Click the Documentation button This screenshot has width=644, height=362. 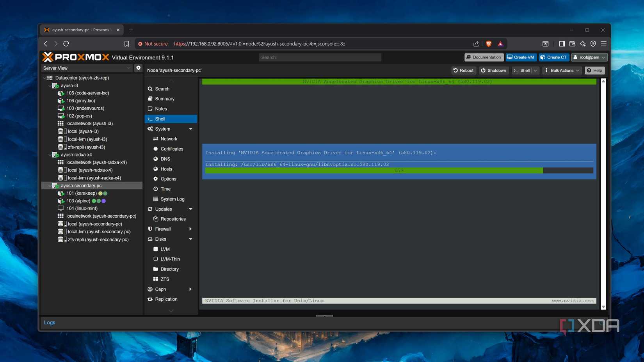point(484,57)
